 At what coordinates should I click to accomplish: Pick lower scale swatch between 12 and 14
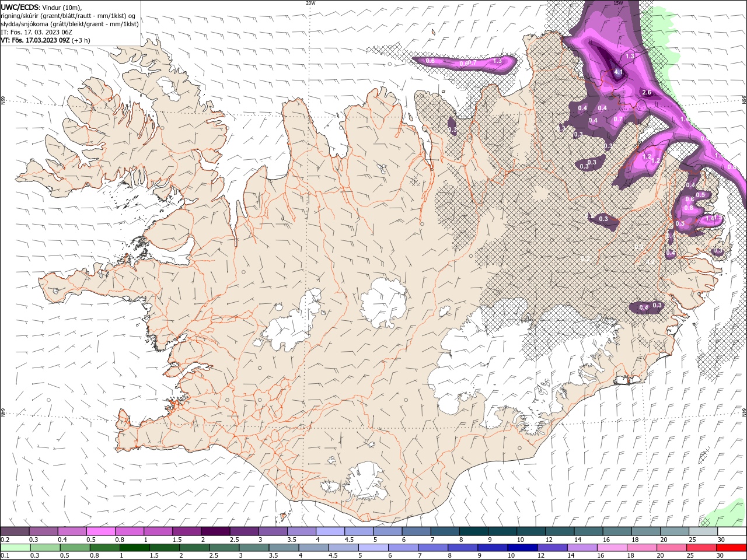[551, 548]
